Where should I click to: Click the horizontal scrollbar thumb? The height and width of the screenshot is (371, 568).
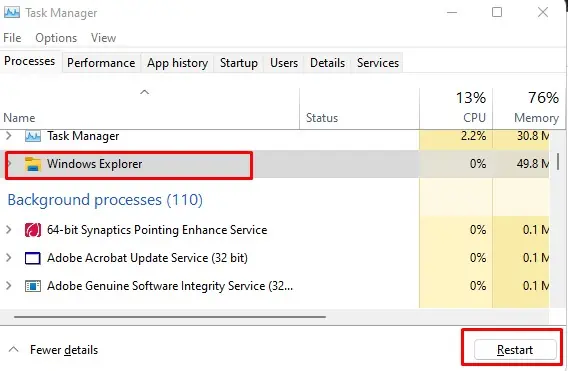170,317
